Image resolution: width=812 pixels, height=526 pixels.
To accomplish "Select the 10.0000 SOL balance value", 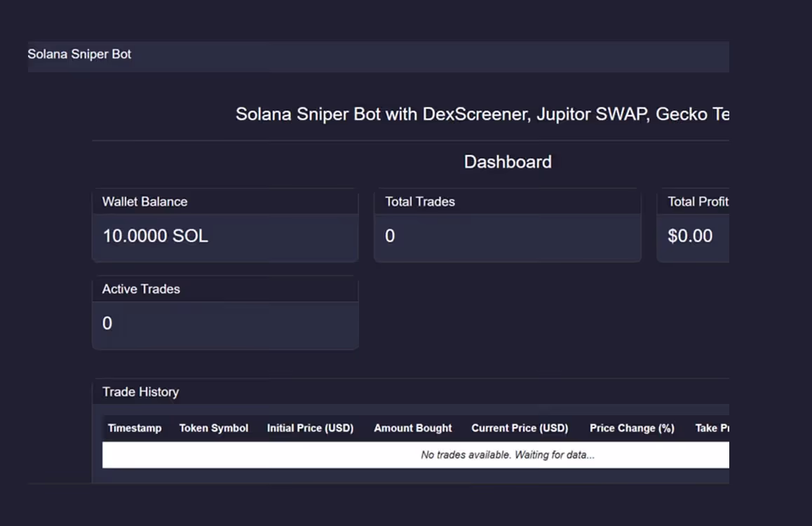I will click(x=156, y=236).
